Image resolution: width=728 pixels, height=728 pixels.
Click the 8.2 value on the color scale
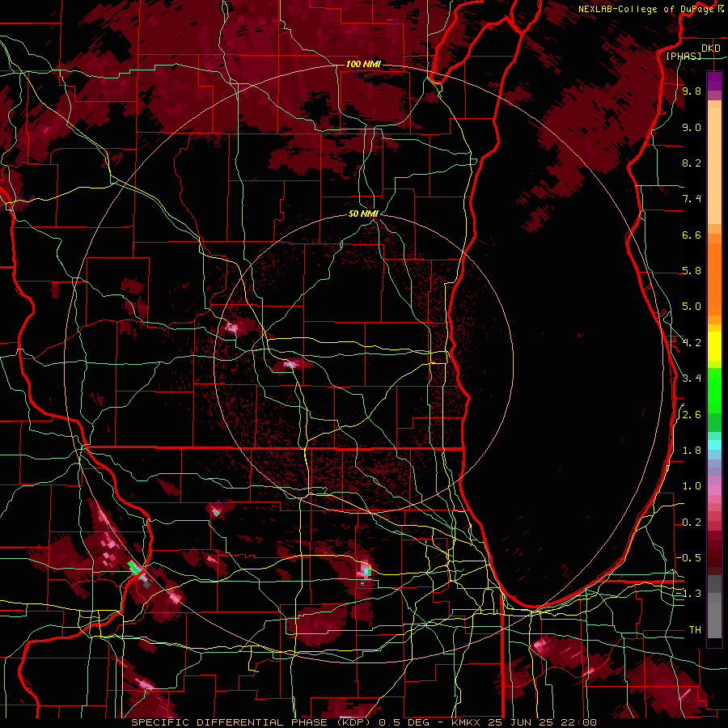tap(692, 163)
